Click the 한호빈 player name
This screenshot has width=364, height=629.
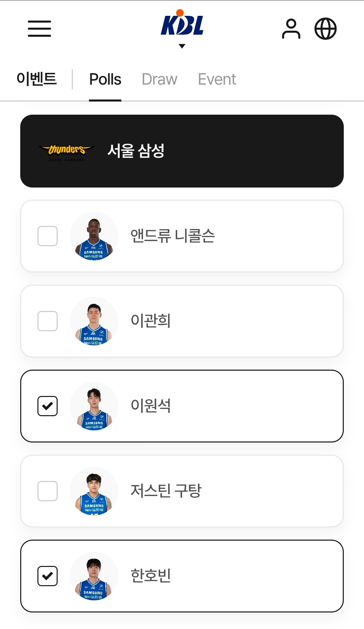[151, 576]
